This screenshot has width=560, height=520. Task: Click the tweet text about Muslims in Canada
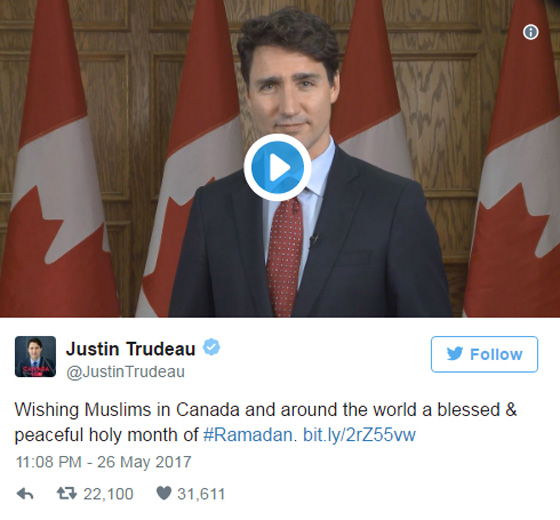pos(265,422)
